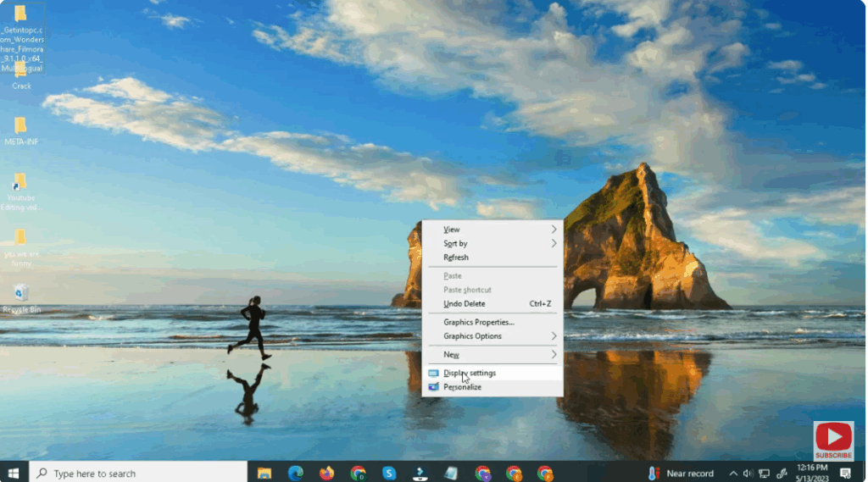
Task: Open File Explorer from the taskbar
Action: [x=264, y=474]
